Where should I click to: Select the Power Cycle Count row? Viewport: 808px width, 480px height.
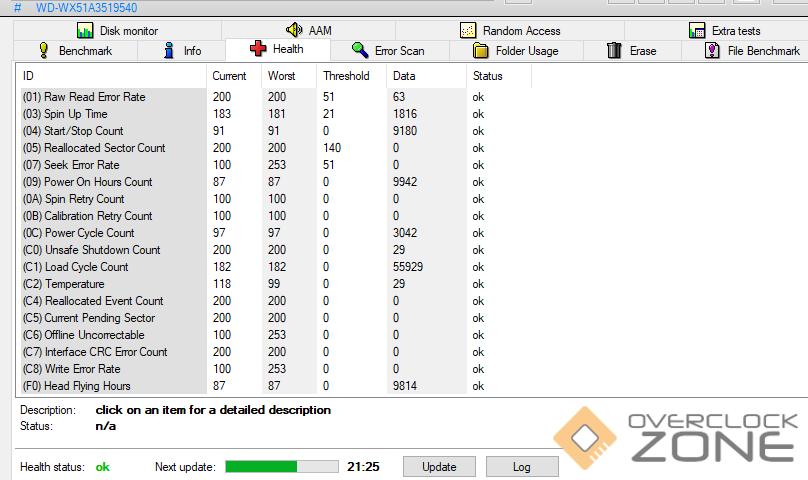(x=276, y=233)
